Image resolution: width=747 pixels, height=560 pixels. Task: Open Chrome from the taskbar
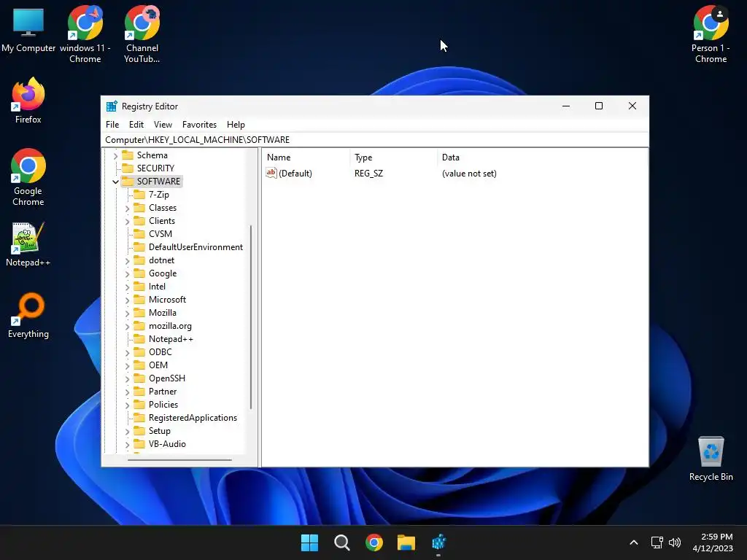coord(374,542)
